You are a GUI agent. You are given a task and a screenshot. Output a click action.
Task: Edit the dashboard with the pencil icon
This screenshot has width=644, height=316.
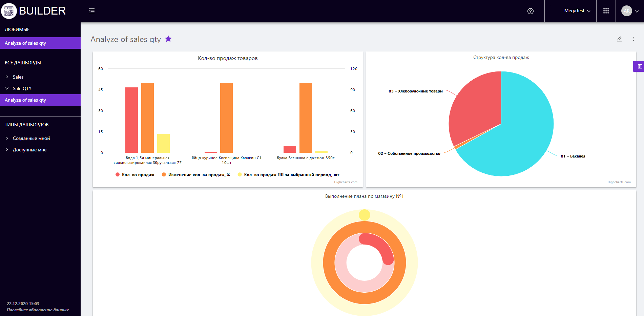(619, 39)
